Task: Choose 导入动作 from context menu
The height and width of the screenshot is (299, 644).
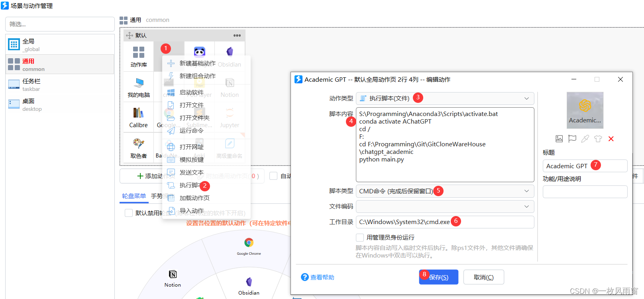Action: click(x=206, y=211)
